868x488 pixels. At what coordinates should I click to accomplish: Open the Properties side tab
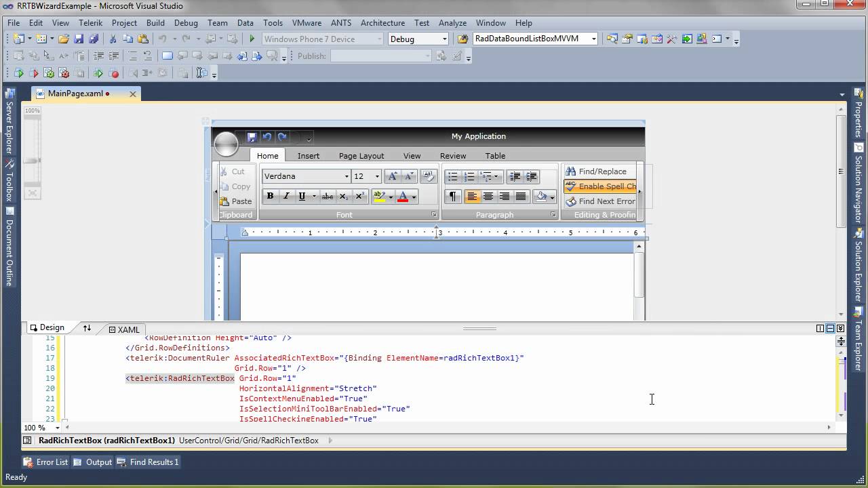pyautogui.click(x=859, y=115)
